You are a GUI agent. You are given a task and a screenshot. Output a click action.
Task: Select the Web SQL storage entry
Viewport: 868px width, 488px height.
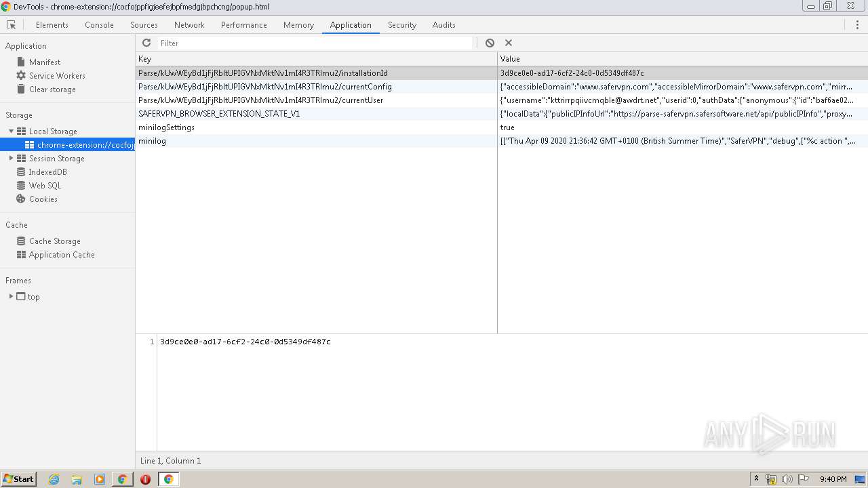[x=45, y=185]
